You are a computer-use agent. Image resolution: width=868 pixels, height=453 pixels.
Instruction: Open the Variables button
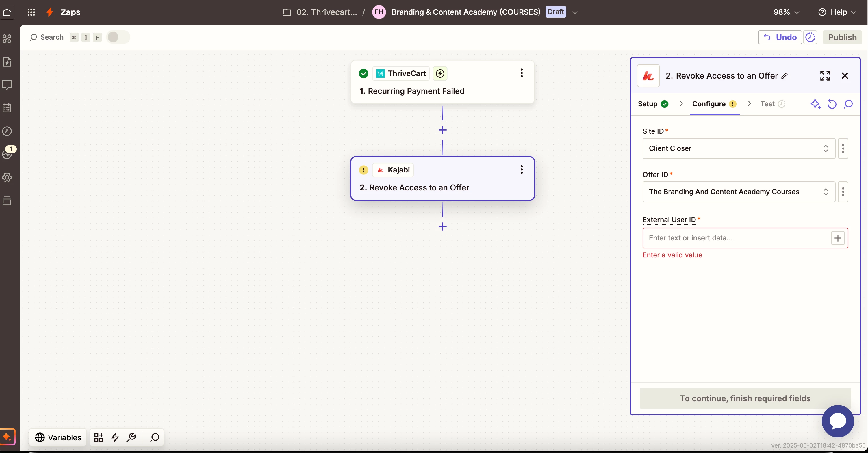click(58, 437)
